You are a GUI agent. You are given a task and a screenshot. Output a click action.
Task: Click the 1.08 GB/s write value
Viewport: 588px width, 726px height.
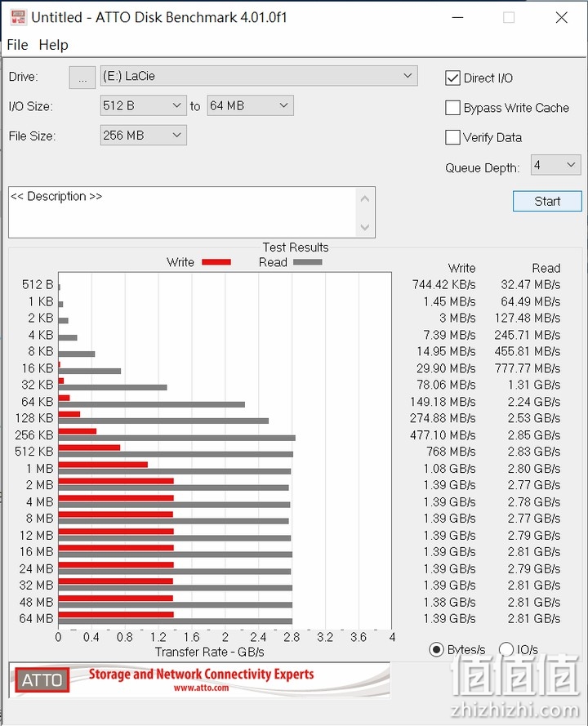tap(449, 469)
